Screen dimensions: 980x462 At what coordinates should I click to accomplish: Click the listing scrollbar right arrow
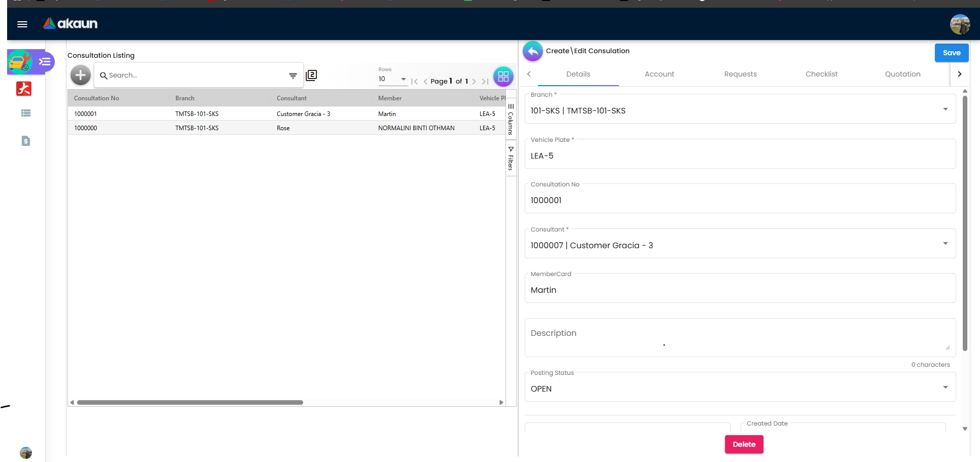pos(501,403)
